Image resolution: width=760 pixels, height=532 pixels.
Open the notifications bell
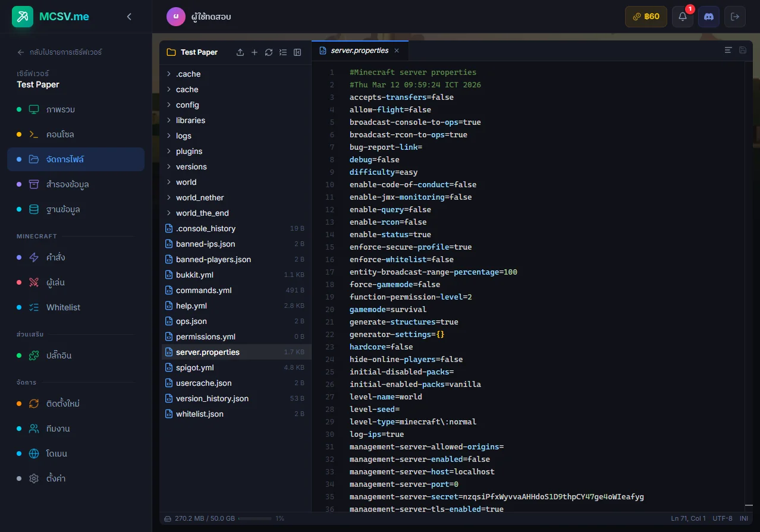[683, 17]
